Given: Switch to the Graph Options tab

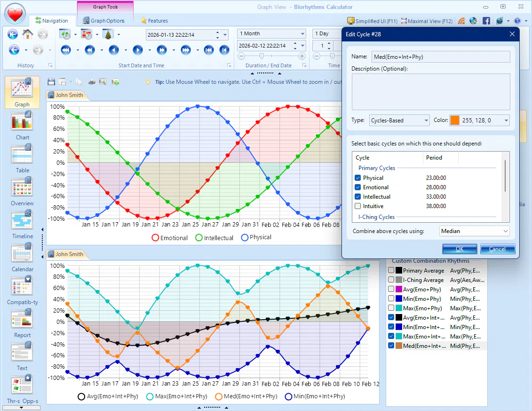Looking at the screenshot, I should [x=103, y=21].
